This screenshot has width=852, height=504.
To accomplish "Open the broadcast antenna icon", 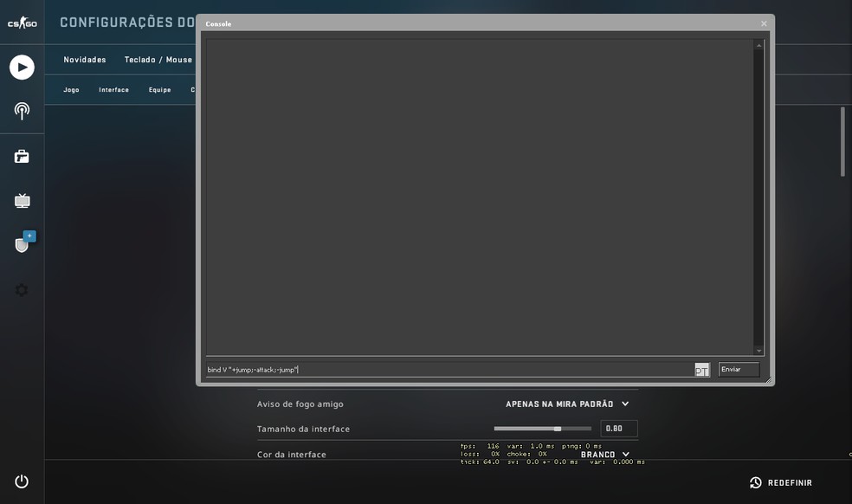I will (x=22, y=111).
